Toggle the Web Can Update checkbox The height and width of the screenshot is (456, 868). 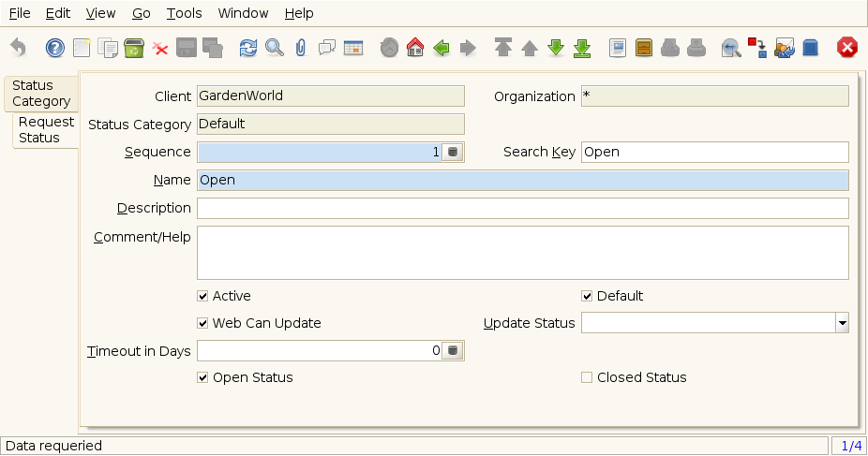[x=202, y=323]
